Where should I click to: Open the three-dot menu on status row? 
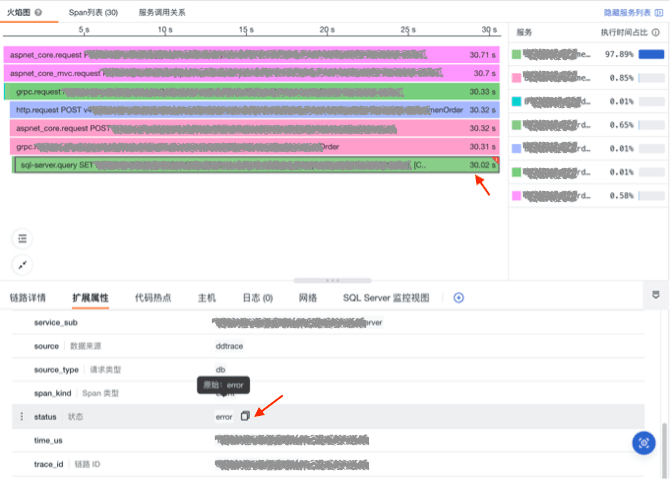coord(22,416)
